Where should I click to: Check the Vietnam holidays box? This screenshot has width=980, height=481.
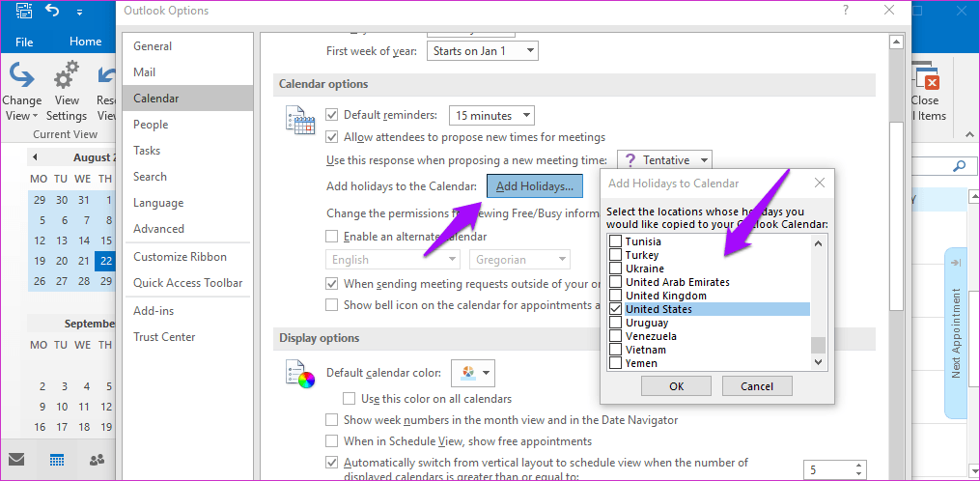tap(616, 350)
